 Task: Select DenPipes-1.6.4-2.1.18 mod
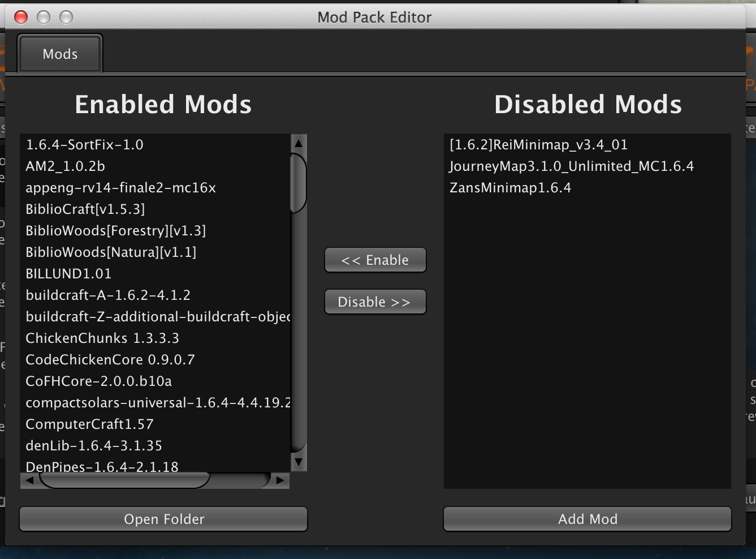click(x=155, y=466)
